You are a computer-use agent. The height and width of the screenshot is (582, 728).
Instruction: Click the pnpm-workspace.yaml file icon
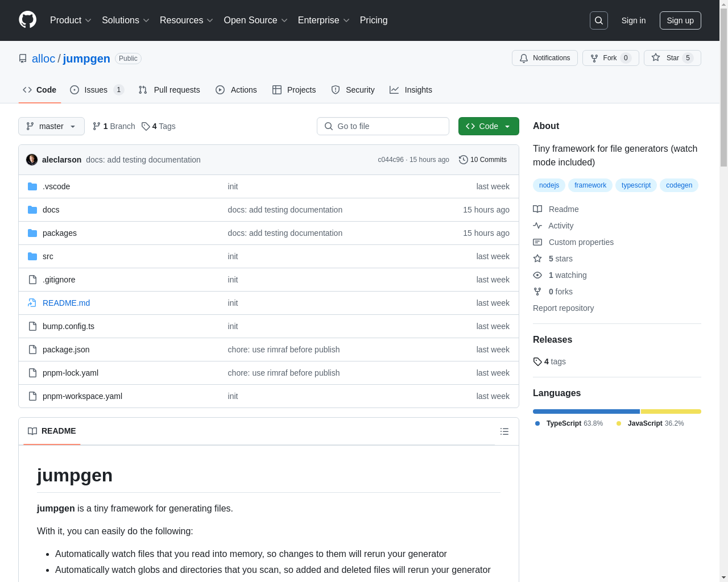point(32,396)
